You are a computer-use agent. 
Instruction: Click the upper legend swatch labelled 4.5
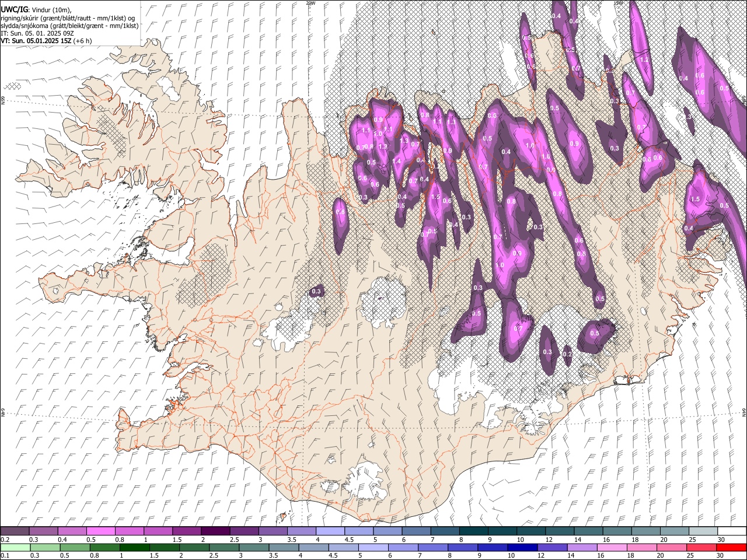(x=359, y=531)
